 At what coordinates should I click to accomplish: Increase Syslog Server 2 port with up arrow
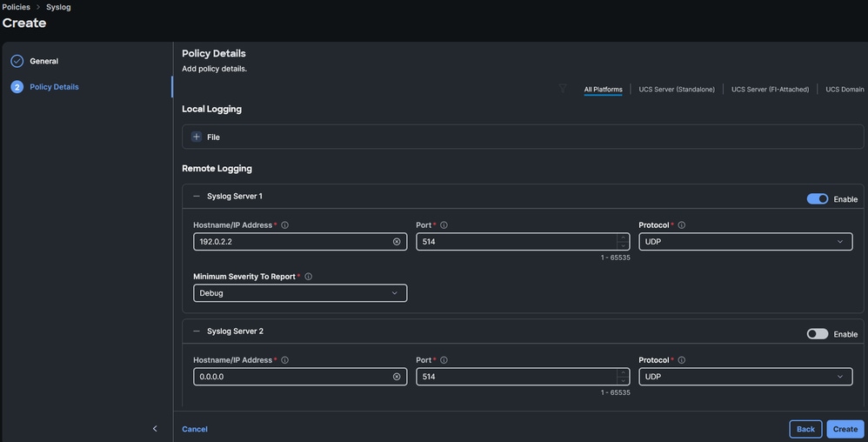pyautogui.click(x=623, y=372)
